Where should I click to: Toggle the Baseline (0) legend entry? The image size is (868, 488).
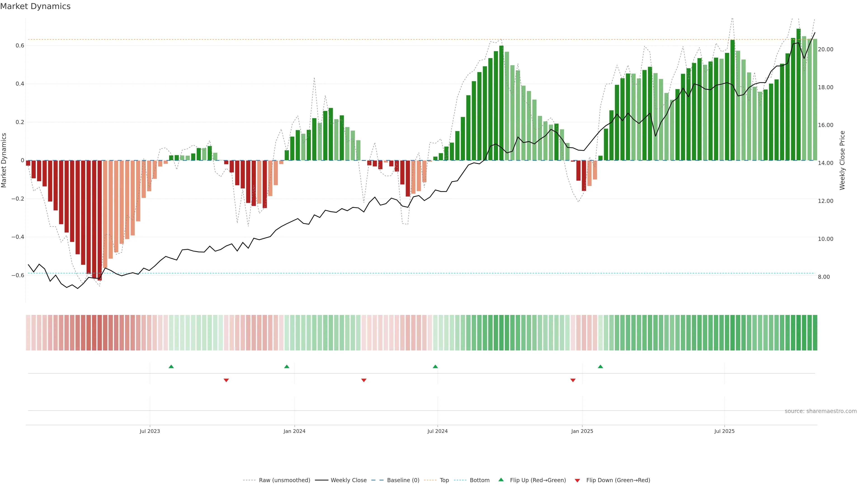pyautogui.click(x=403, y=480)
